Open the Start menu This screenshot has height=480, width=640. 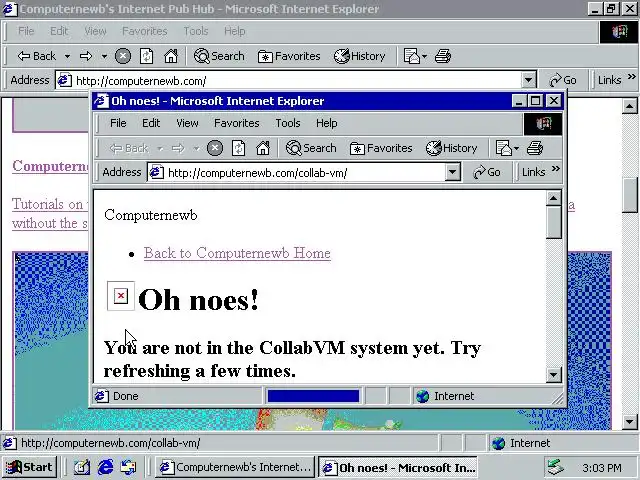[29, 467]
